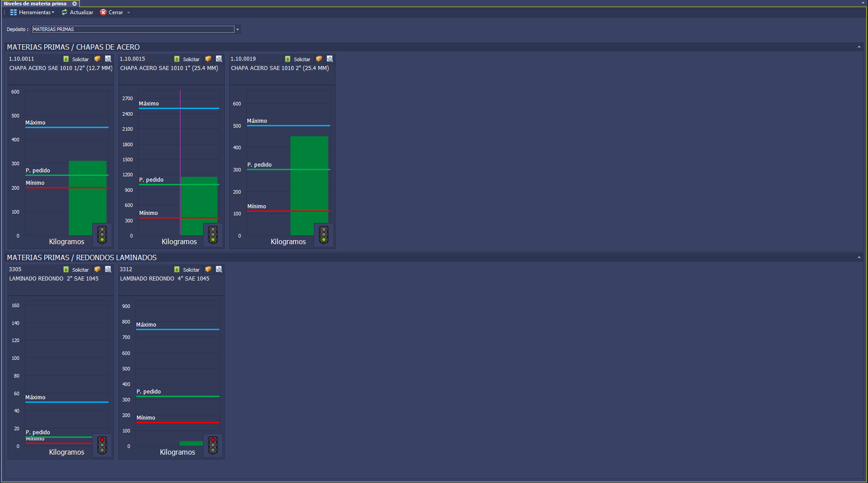This screenshot has width=868, height=483.
Task: Click Solicitar for item 1.10.0015
Action: click(187, 59)
